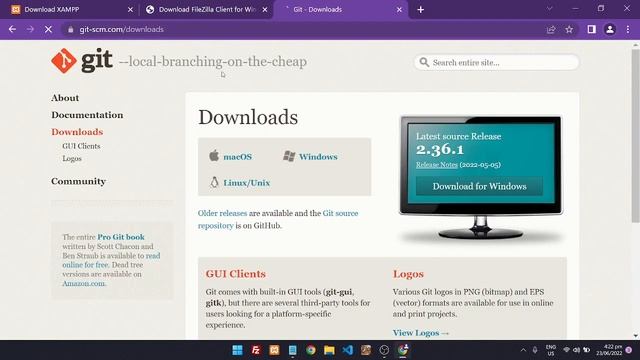This screenshot has width=640, height=360.
Task: Click the Linux/Unix download link
Action: pyautogui.click(x=247, y=183)
